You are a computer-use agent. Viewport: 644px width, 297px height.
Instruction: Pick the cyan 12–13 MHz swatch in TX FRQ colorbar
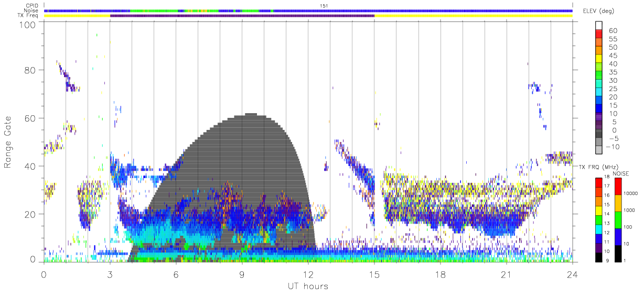(599, 228)
